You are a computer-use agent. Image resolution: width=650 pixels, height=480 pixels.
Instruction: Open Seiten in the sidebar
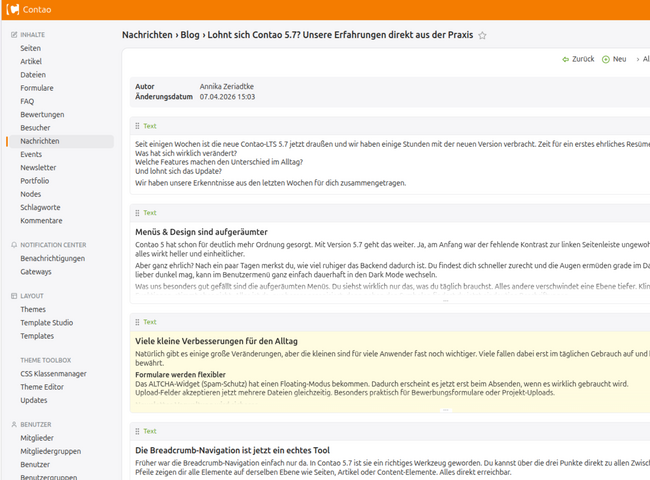click(x=31, y=48)
